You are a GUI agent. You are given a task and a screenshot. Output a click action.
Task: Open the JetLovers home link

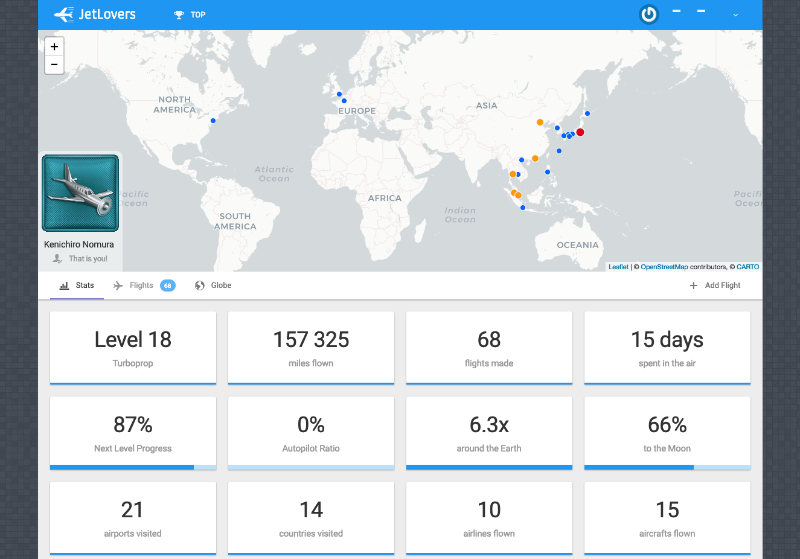(x=95, y=14)
